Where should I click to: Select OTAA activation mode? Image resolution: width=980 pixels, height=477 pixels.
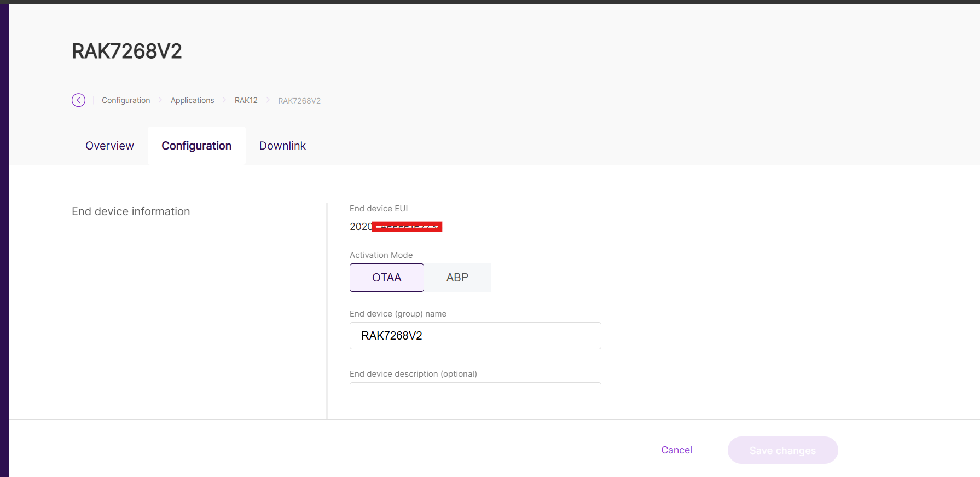[386, 278]
